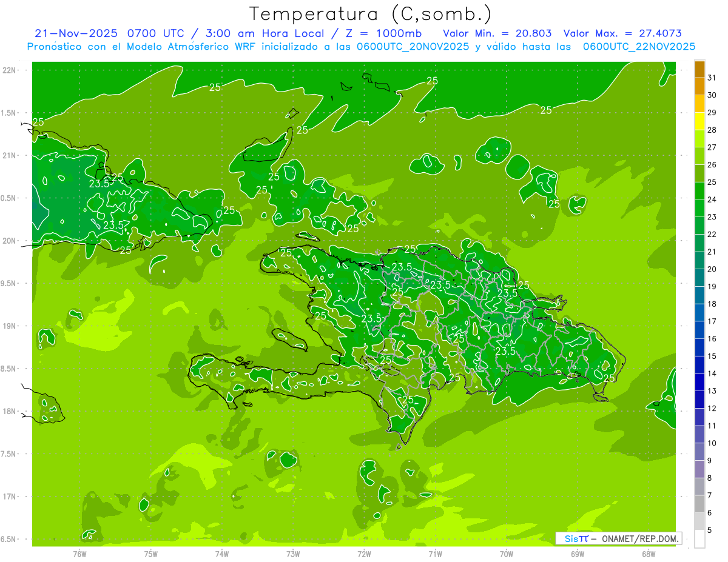Click the legend value '31'
The height and width of the screenshot is (562, 728).
(712, 78)
